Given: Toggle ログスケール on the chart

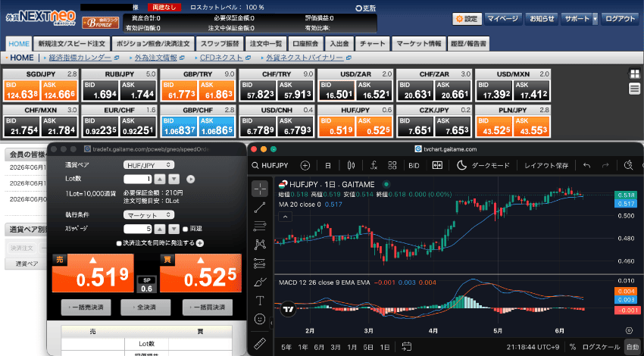Looking at the screenshot, I should 601,347.
